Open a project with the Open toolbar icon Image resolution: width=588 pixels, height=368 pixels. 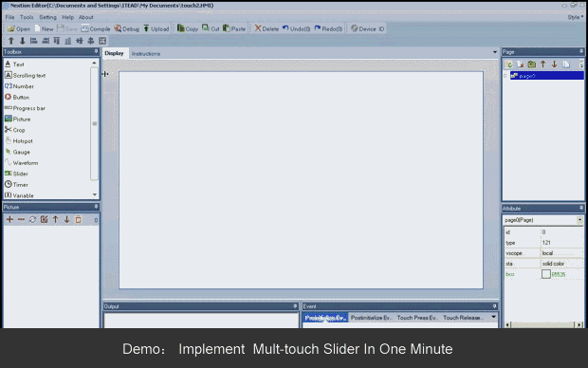click(19, 28)
